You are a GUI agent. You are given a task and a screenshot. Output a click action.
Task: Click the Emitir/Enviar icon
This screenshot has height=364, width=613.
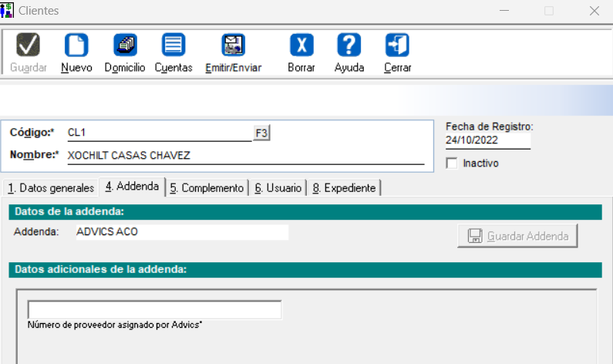click(x=234, y=45)
